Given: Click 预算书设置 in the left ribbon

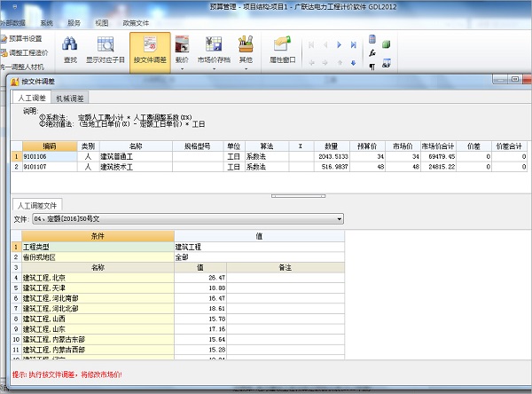Looking at the screenshot, I should point(21,39).
